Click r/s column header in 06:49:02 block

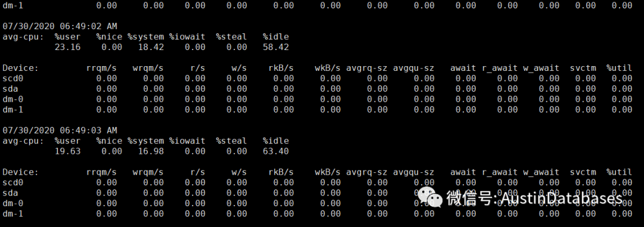[198, 68]
